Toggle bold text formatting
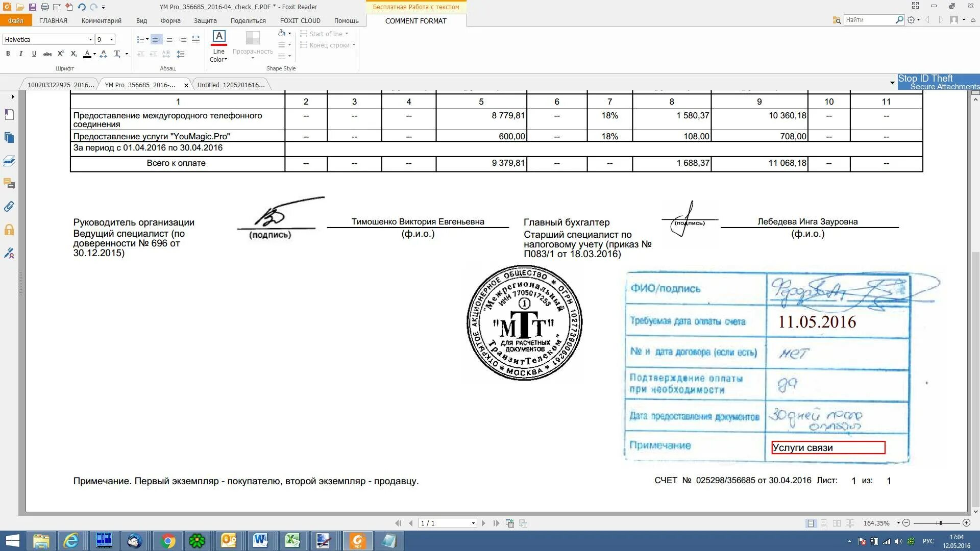The height and width of the screenshot is (551, 980). click(x=8, y=54)
